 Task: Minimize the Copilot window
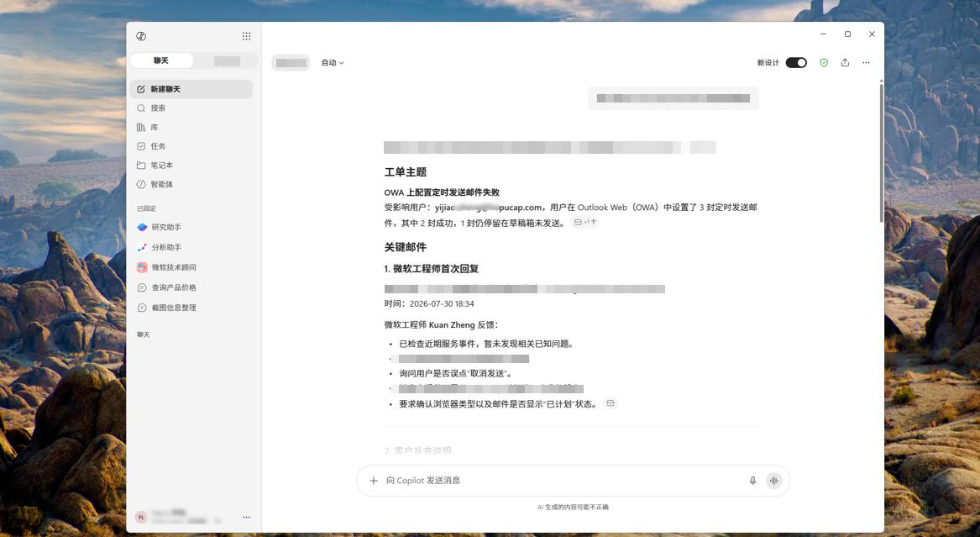[823, 34]
